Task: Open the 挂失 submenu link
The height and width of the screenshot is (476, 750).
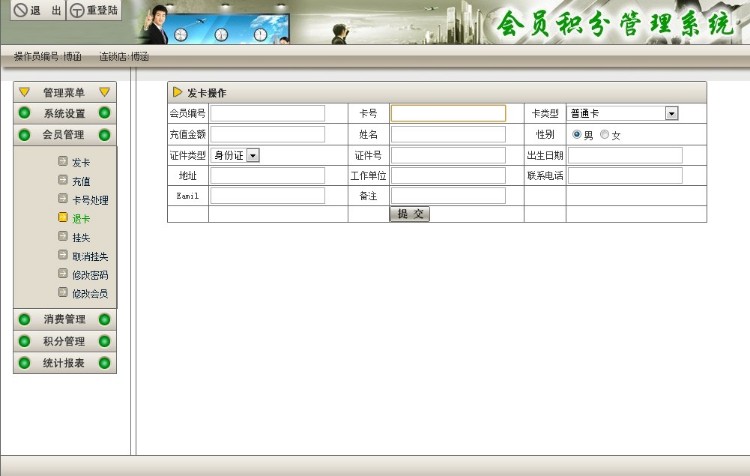Action: 81,238
